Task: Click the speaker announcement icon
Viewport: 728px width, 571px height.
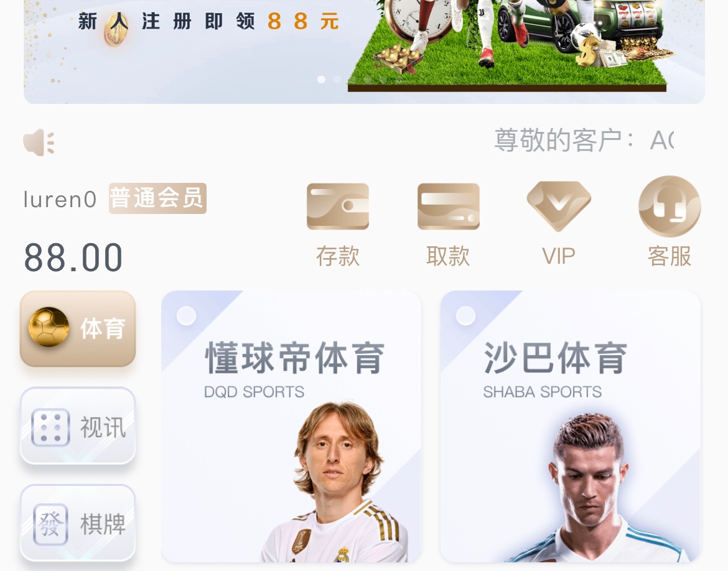Action: [x=39, y=142]
